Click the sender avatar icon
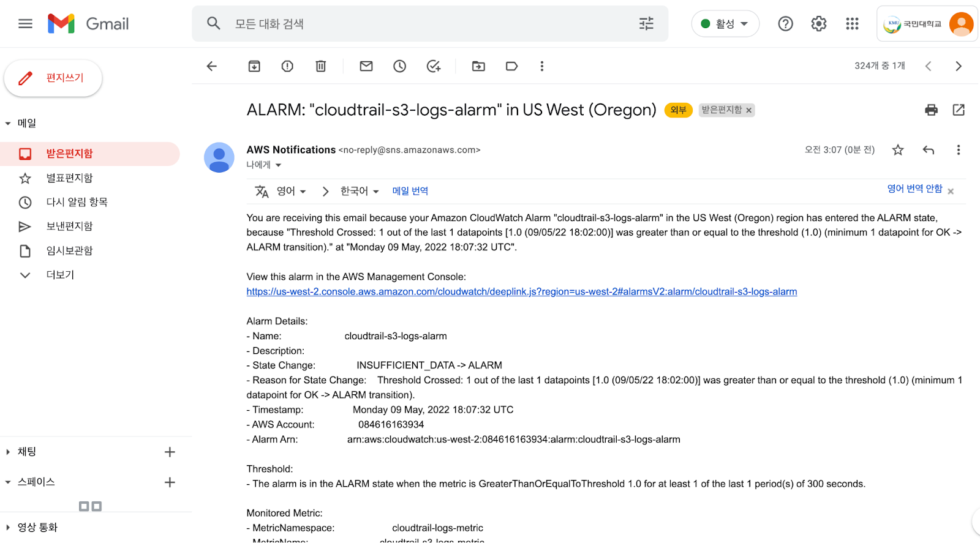 219,157
